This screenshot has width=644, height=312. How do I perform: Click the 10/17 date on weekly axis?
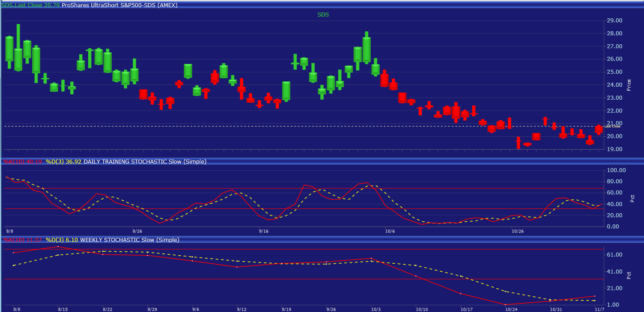pyautogui.click(x=466, y=309)
